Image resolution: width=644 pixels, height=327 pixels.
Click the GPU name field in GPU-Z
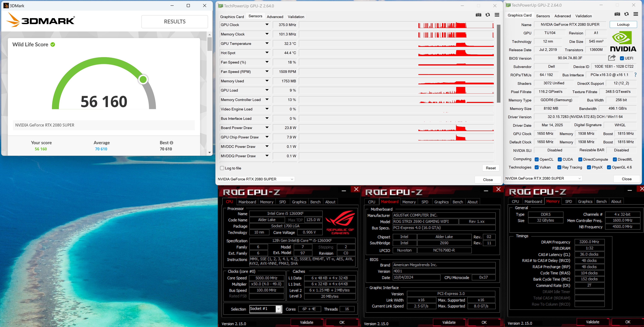click(570, 25)
